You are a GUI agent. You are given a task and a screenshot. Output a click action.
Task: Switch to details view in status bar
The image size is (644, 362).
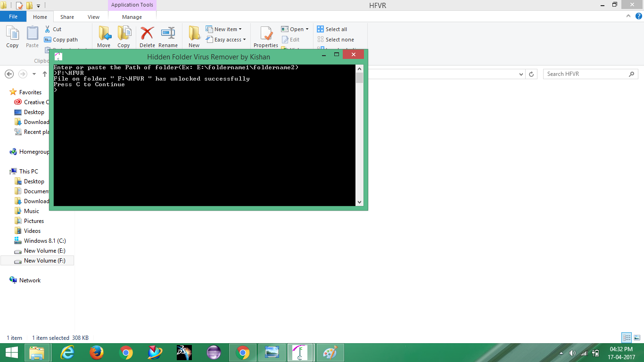[627, 337]
